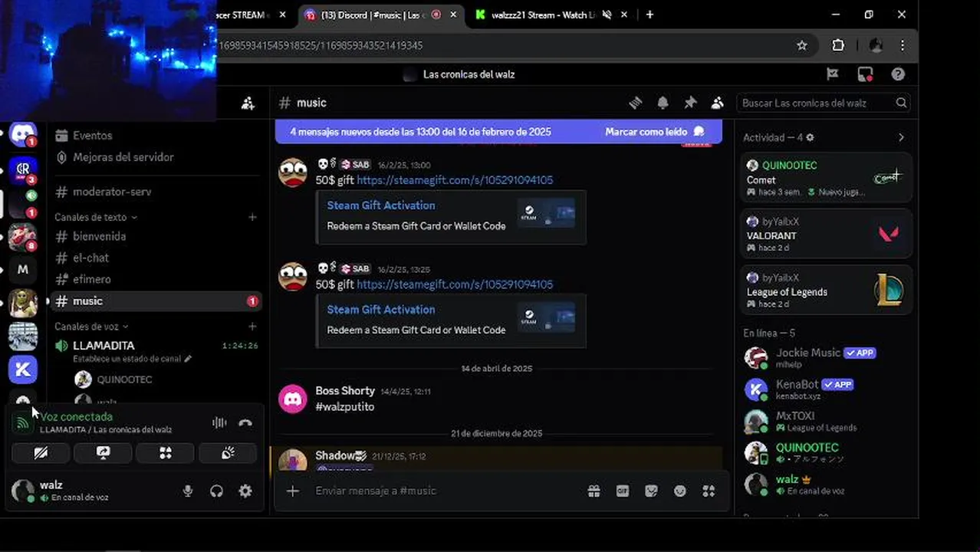Open GIF picker in message bar
Image resolution: width=980 pixels, height=552 pixels.
[x=623, y=491]
